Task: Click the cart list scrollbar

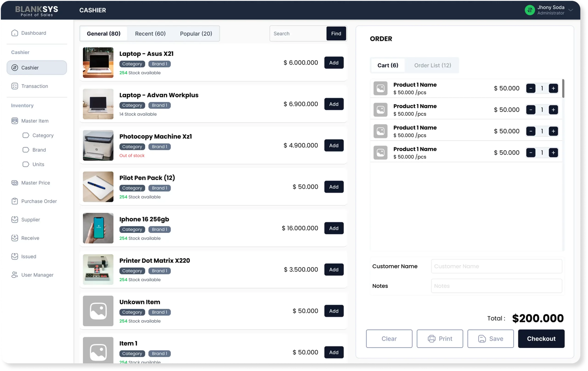Action: pos(563,88)
